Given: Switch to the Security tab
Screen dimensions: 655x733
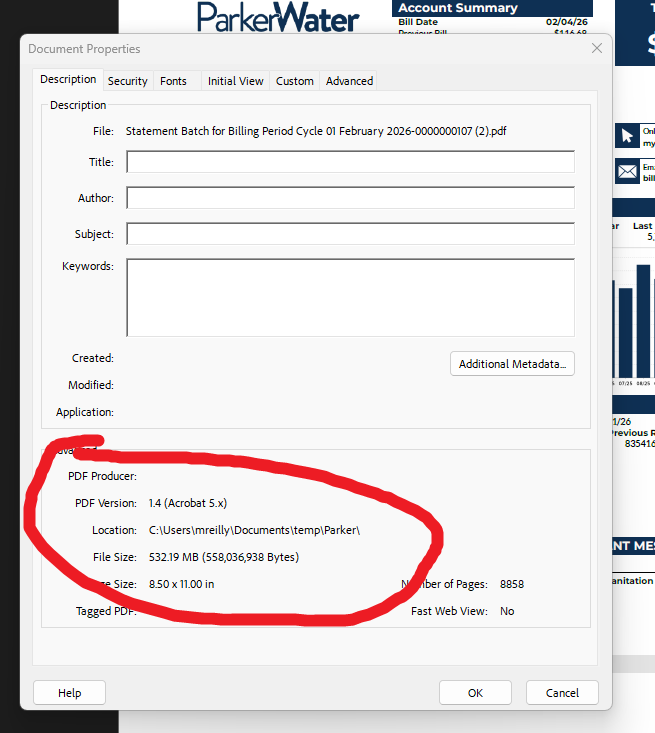Looking at the screenshot, I should (128, 81).
